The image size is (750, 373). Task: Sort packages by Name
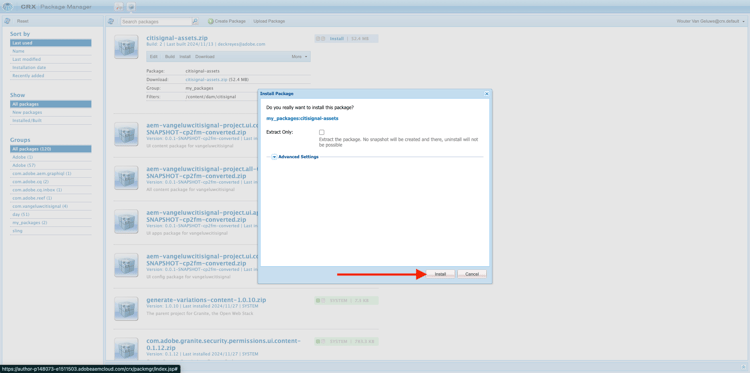[51, 51]
